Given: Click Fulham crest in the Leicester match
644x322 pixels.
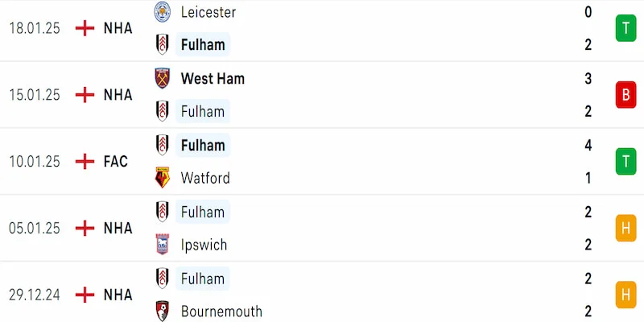Looking at the screenshot, I should 162,44.
